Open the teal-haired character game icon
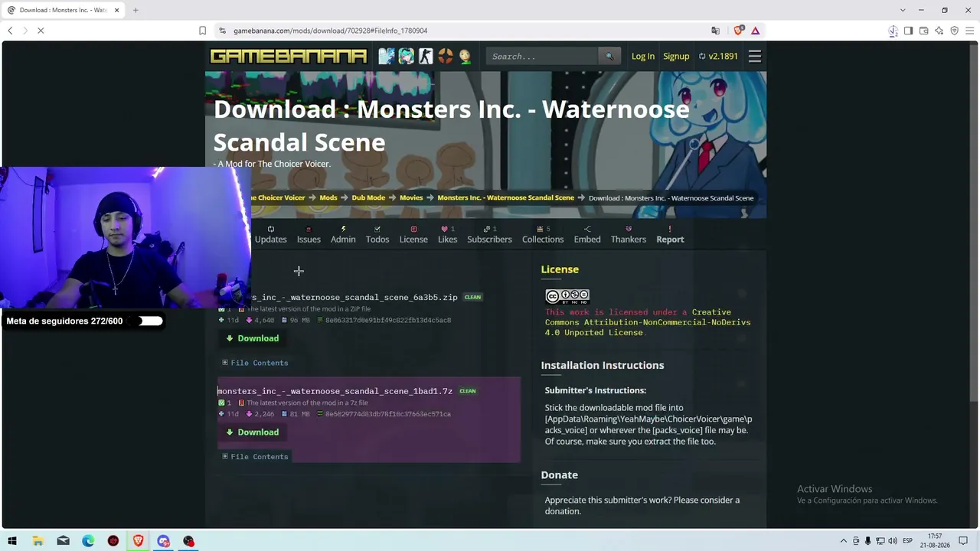Image resolution: width=980 pixels, height=551 pixels. click(406, 56)
